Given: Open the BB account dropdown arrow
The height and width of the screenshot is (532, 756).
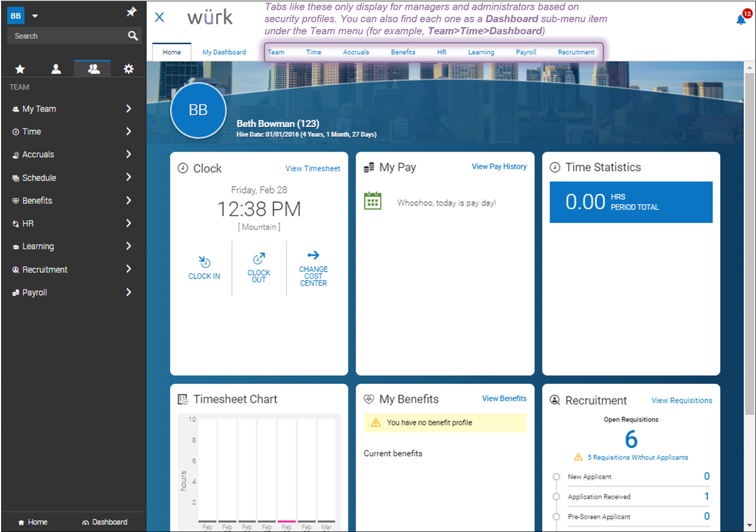Looking at the screenshot, I should (35, 16).
